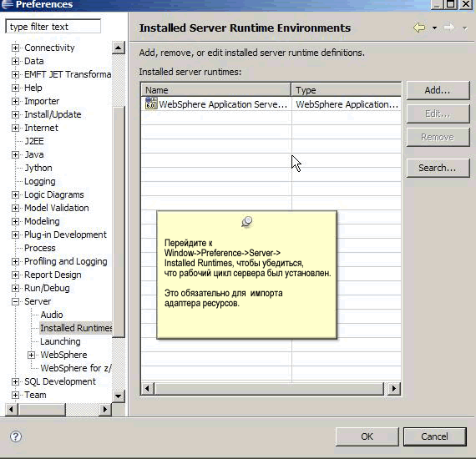Click the forward navigation arrow
The image size is (476, 459).
point(449,28)
